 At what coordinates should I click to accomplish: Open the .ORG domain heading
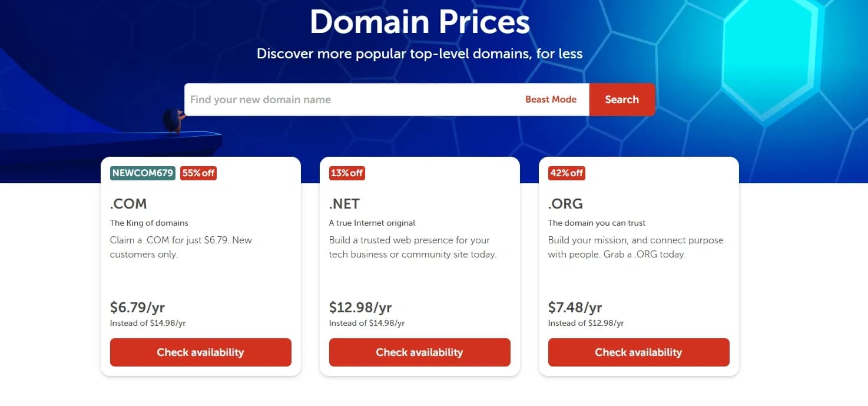pyautogui.click(x=565, y=204)
